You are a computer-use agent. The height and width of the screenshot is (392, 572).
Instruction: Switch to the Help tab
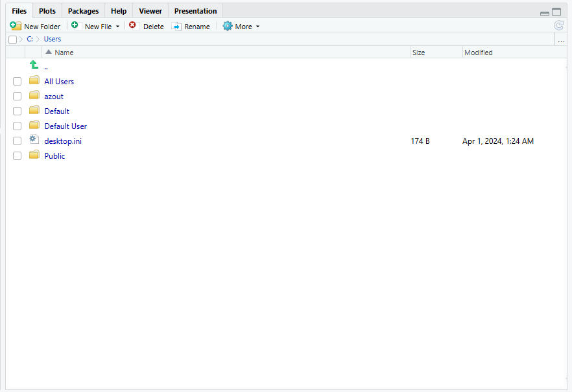tap(119, 11)
